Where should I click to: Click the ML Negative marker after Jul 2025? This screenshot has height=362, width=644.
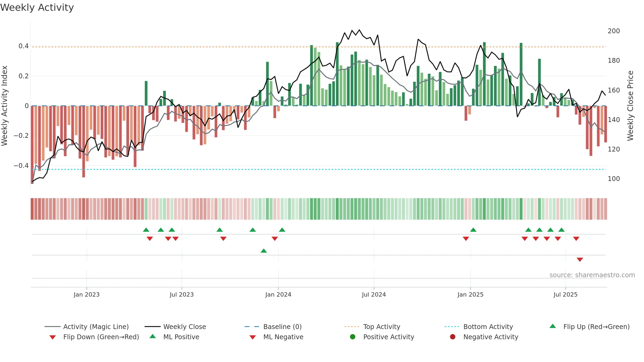tap(580, 260)
